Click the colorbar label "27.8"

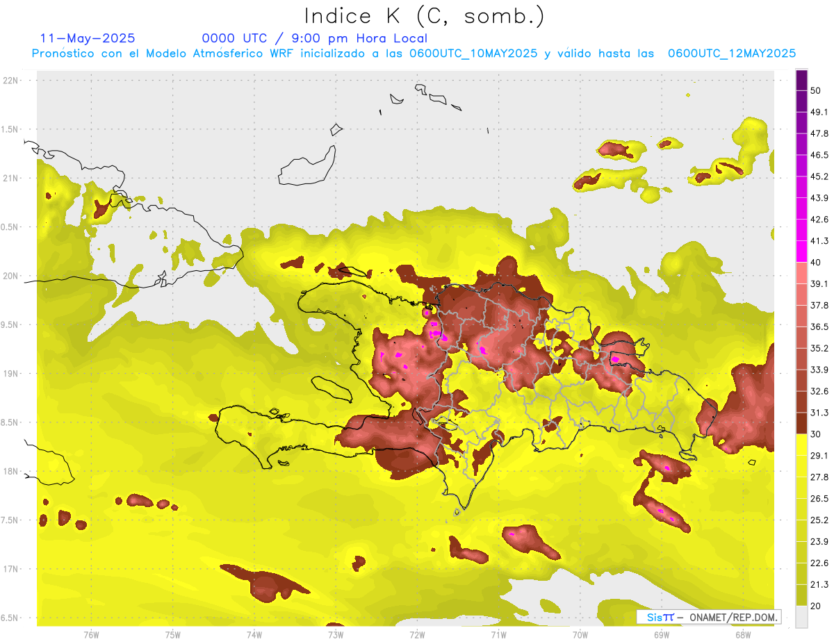[819, 477]
